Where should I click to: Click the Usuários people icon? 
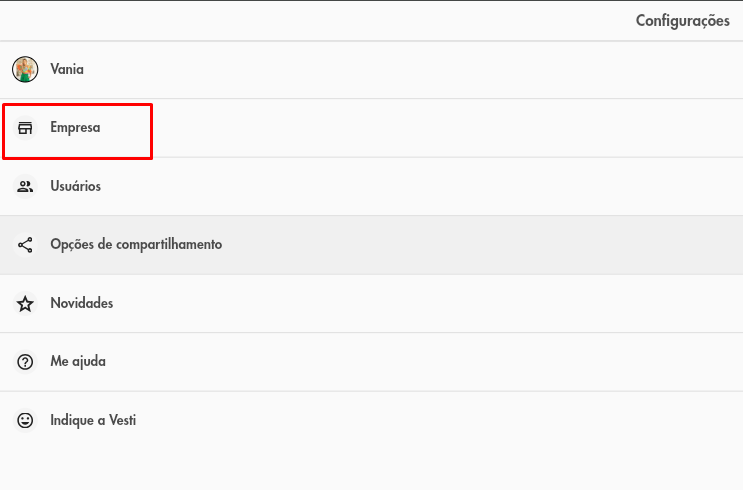[x=25, y=186]
